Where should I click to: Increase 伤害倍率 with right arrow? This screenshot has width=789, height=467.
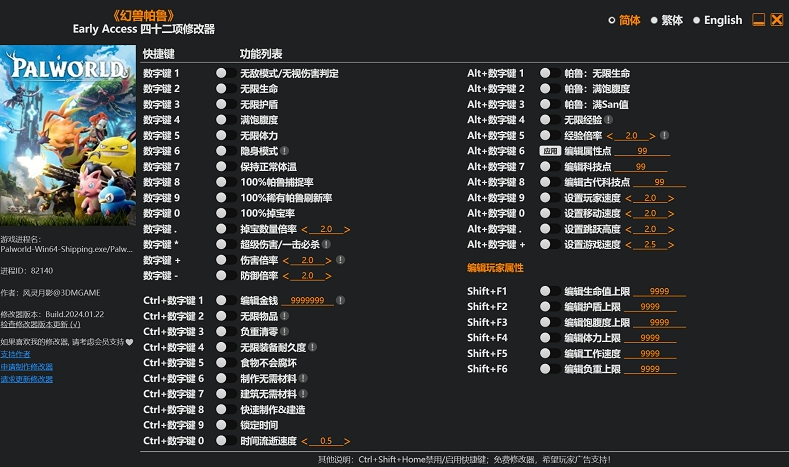pyautogui.click(x=328, y=261)
